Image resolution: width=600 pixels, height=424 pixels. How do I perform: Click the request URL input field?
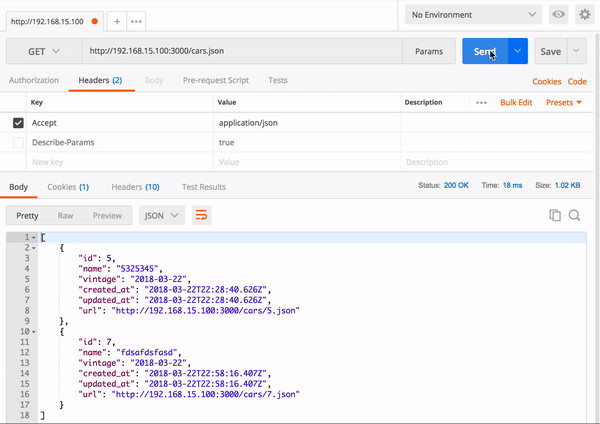242,51
